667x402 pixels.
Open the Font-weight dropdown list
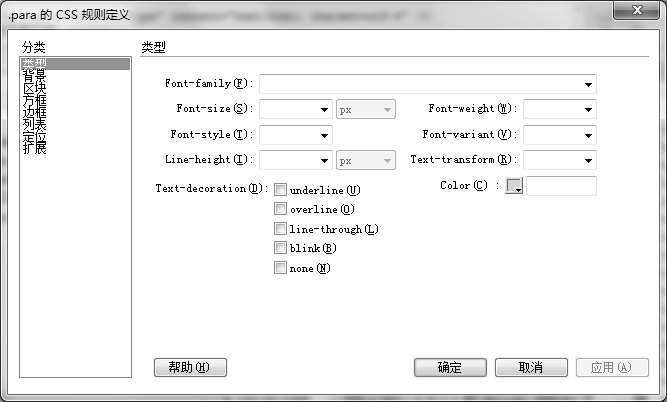coord(589,110)
